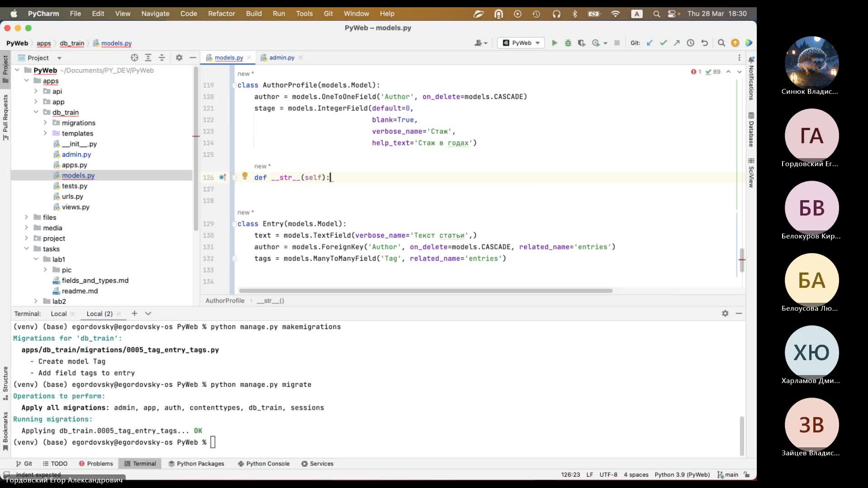The image size is (868, 488).
Task: Open the Services tool window
Action: tap(317, 464)
